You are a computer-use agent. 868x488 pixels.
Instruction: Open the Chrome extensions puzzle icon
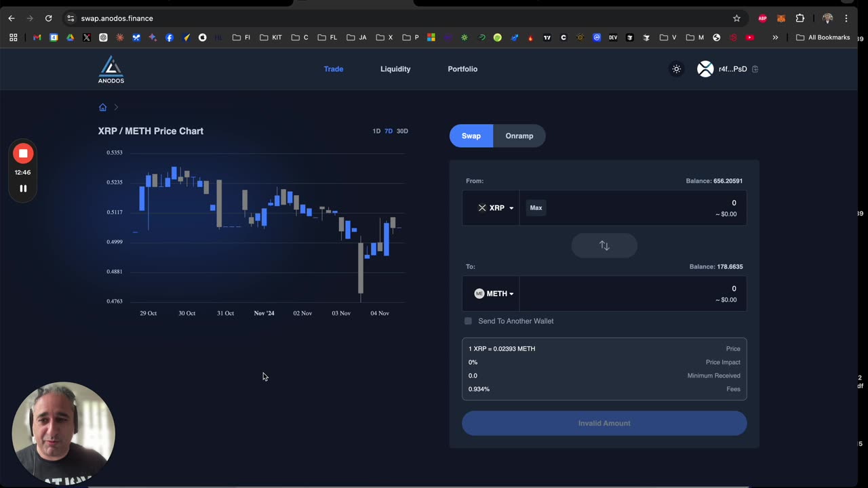tap(800, 18)
